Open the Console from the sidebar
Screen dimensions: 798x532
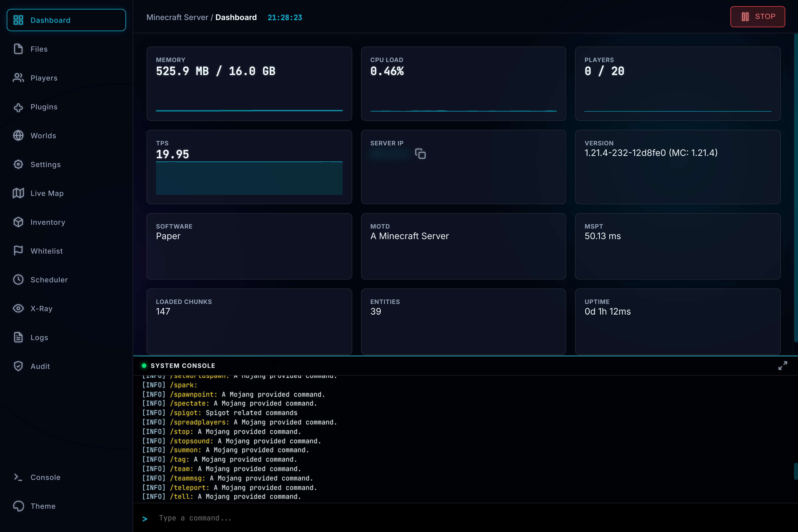(x=45, y=477)
